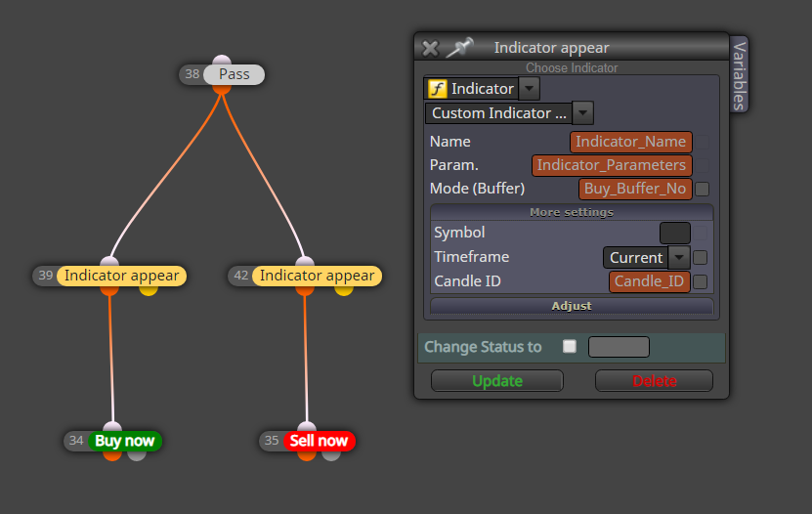Expand the Adjust section

pyautogui.click(x=572, y=306)
